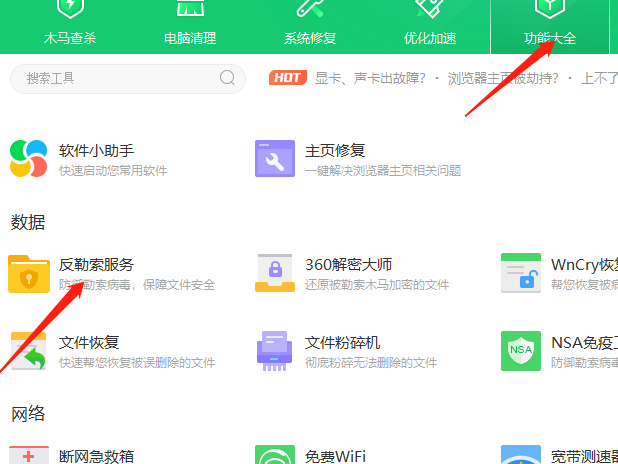Open the 宽带测速器 blue icon
The width and height of the screenshot is (618, 464).
click(x=521, y=455)
